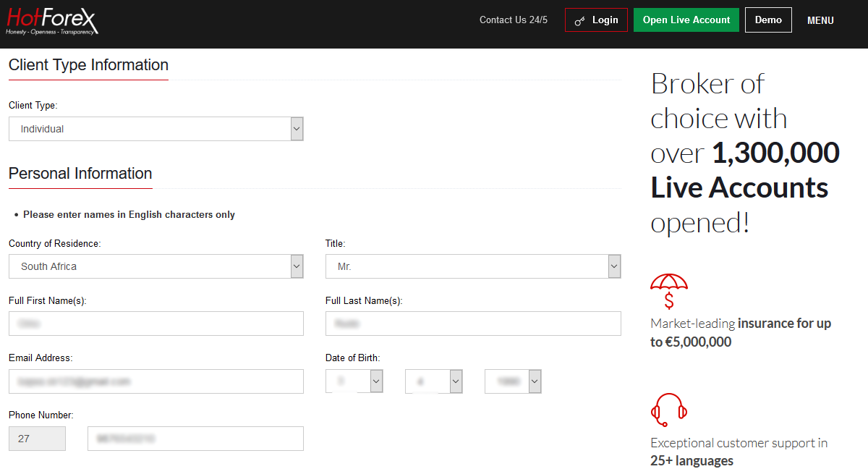
Task: Click the 'Phone Number:' label
Action: tap(41, 415)
